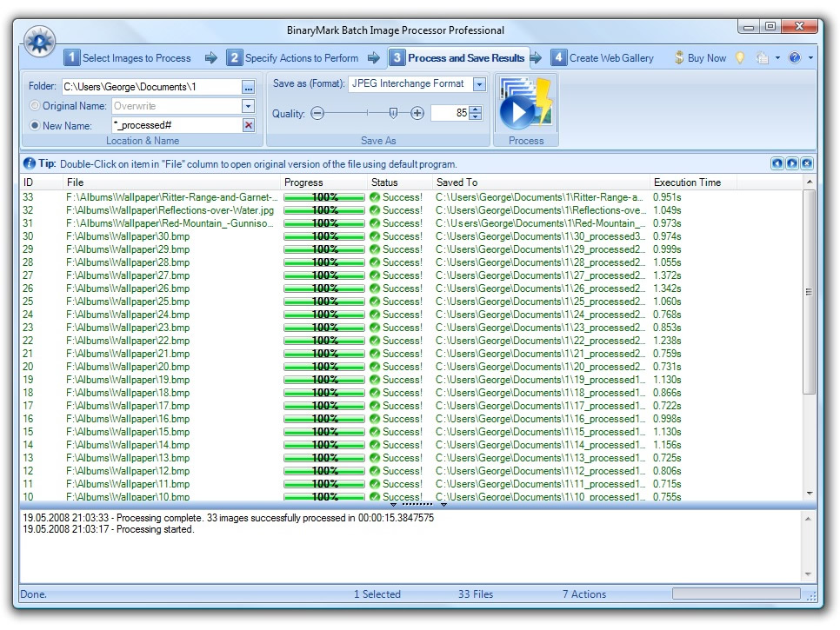The image size is (840, 630).
Task: Click the results list scroll-down arrow
Action: [810, 494]
